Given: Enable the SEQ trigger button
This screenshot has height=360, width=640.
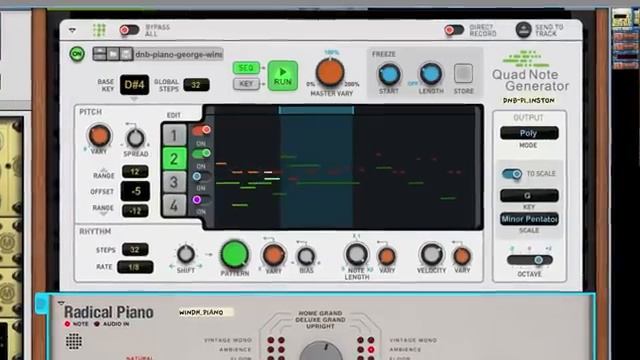Looking at the screenshot, I should 246,68.
